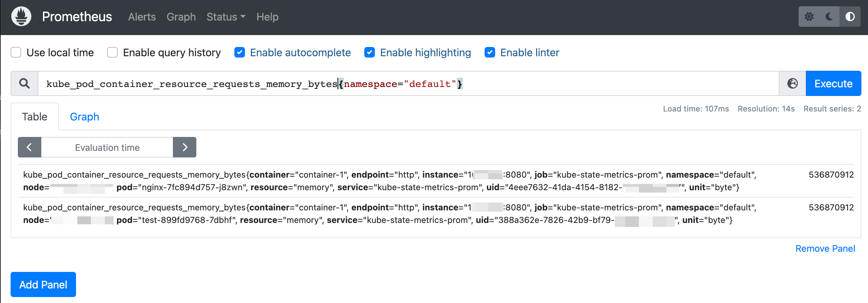Switch to dark theme with moon icon
This screenshot has width=868, height=303.
pos(829,17)
